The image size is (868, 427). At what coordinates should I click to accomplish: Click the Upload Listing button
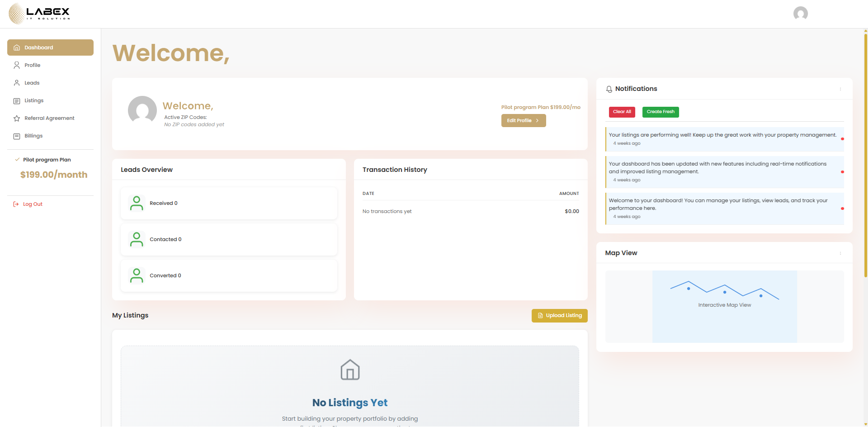point(559,316)
